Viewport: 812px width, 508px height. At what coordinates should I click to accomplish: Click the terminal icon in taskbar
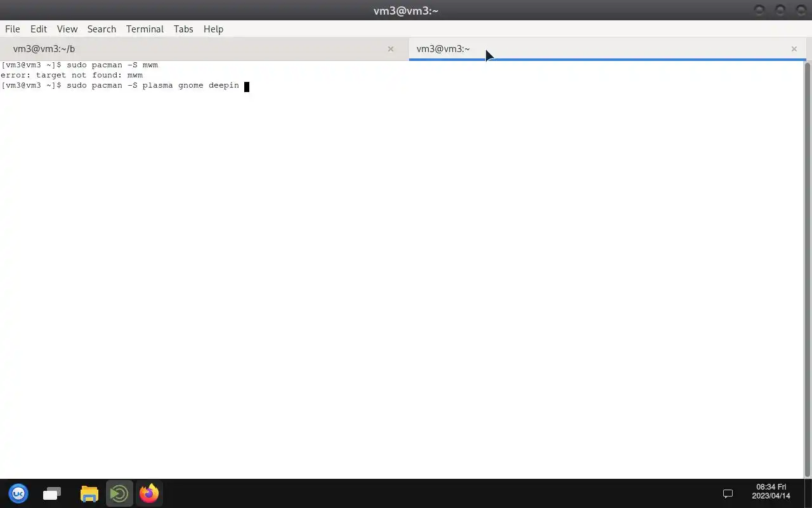coord(119,493)
